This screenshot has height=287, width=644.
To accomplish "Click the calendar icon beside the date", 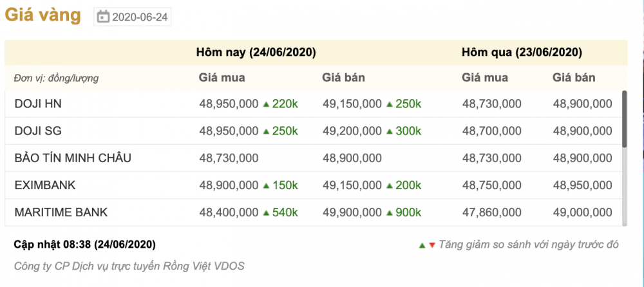I will [103, 17].
